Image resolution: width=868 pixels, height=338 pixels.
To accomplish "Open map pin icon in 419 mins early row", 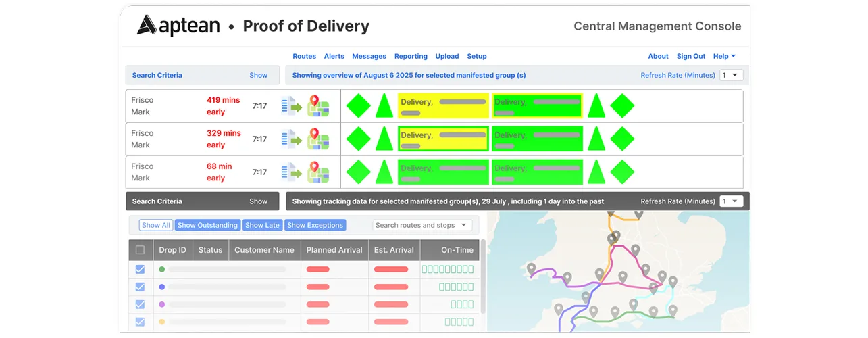I will (x=318, y=106).
